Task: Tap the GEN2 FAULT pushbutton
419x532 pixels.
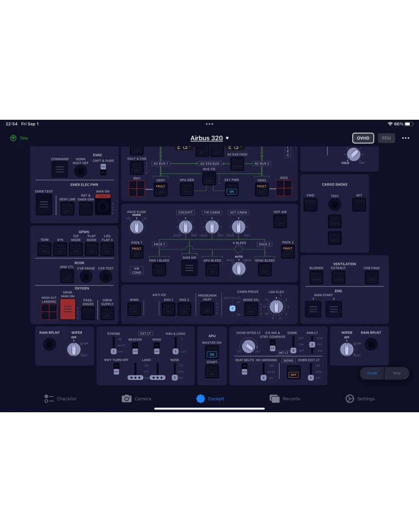Action: click(262, 189)
